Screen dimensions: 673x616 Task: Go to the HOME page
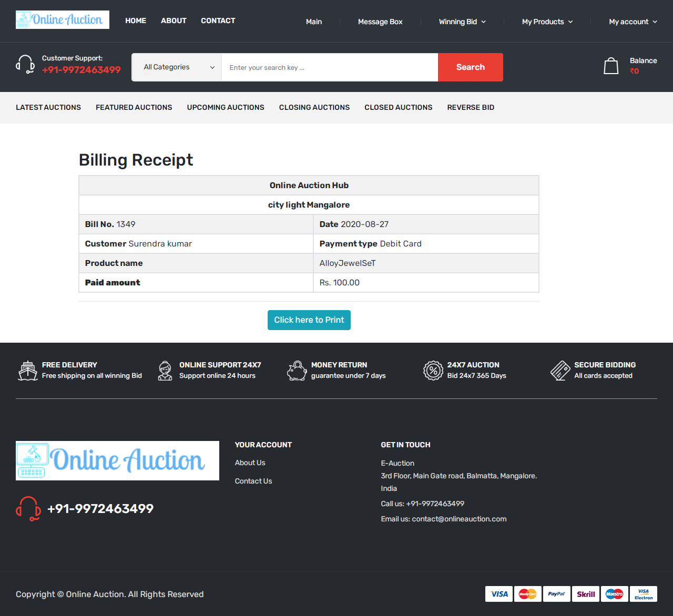pyautogui.click(x=136, y=20)
